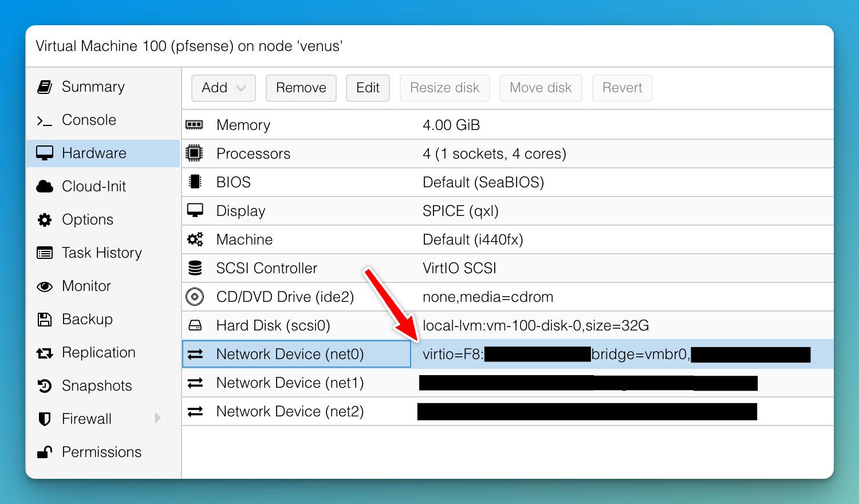Click the 'Default (i440fx)' value

[473, 240]
